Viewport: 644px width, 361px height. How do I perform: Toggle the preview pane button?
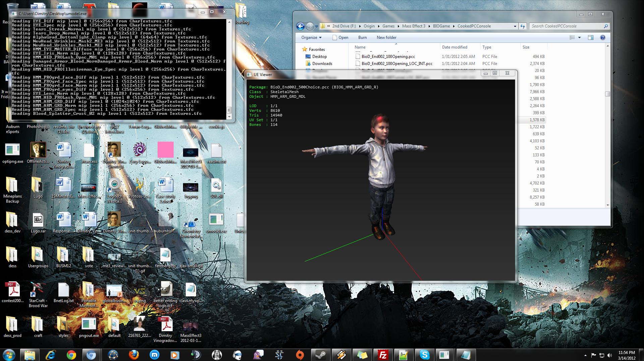(591, 38)
